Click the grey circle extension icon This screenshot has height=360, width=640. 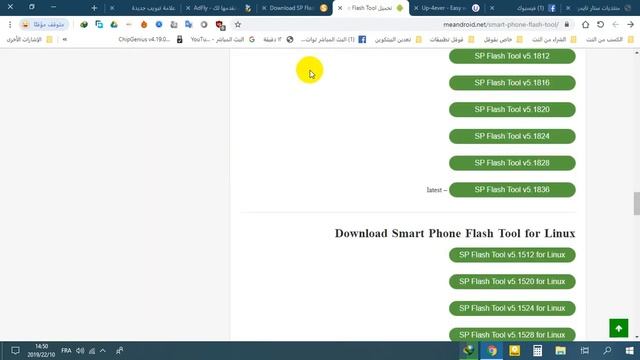pyautogui.click(x=204, y=25)
